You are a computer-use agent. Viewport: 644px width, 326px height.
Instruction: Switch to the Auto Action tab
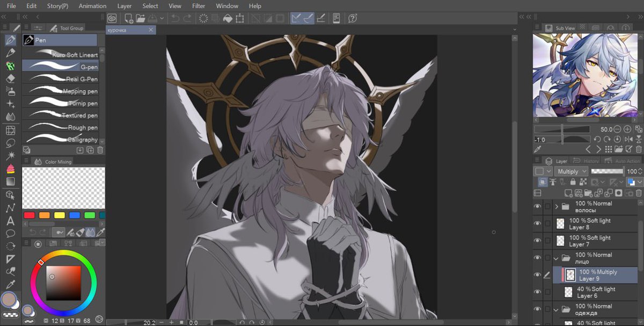pos(623,161)
